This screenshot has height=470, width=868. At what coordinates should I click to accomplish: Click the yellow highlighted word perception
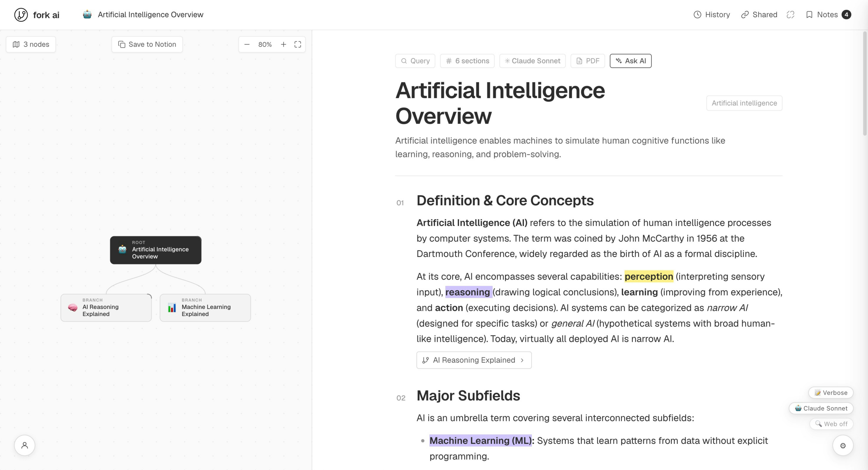click(649, 276)
